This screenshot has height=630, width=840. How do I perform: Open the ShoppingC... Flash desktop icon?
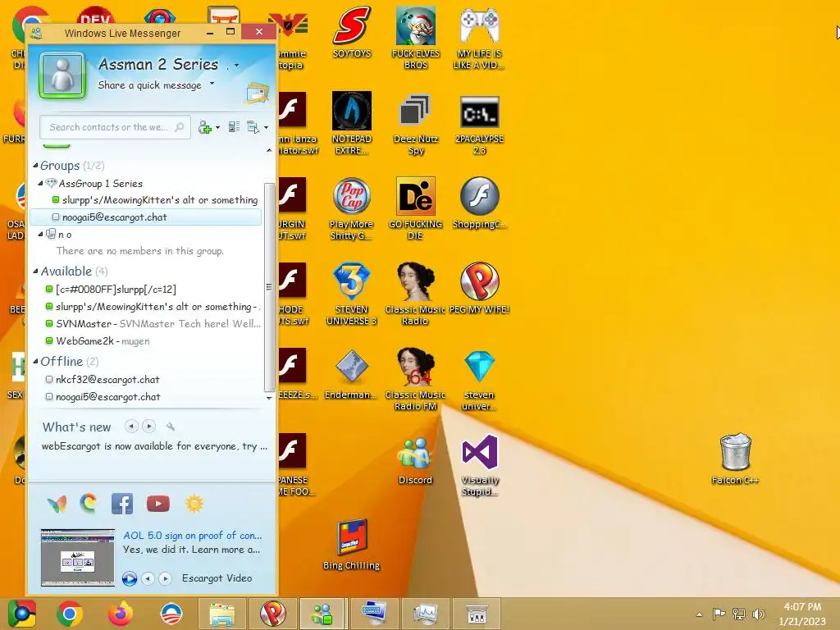479,203
